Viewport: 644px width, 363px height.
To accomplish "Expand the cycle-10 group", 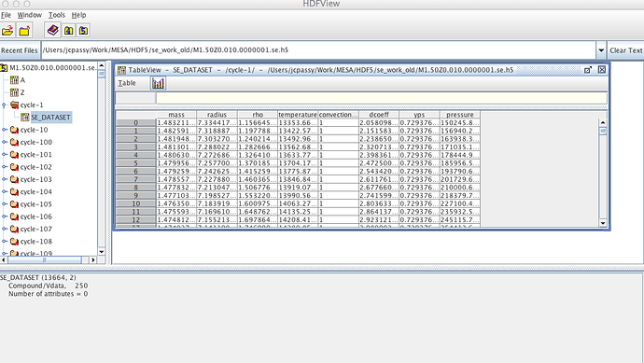I will (4, 130).
